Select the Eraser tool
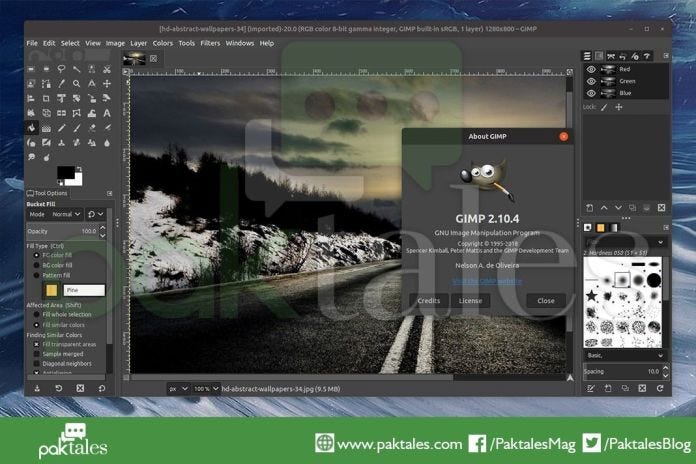696x464 pixels. pos(92,128)
